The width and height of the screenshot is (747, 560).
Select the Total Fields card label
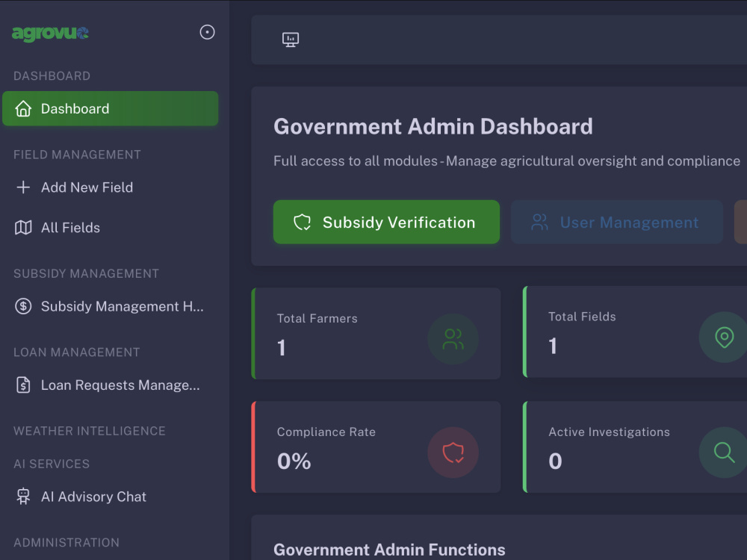tap(582, 317)
